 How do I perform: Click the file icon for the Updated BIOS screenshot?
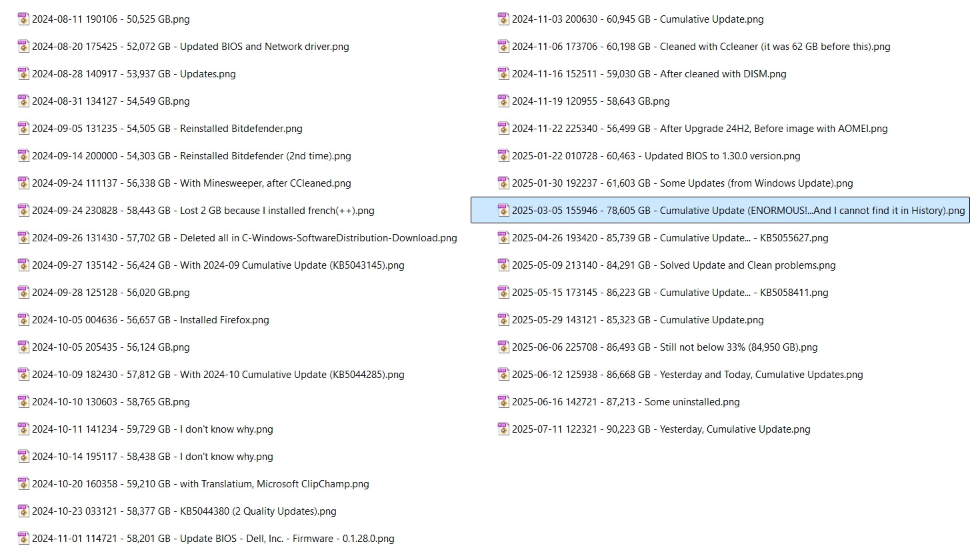pyautogui.click(x=23, y=46)
